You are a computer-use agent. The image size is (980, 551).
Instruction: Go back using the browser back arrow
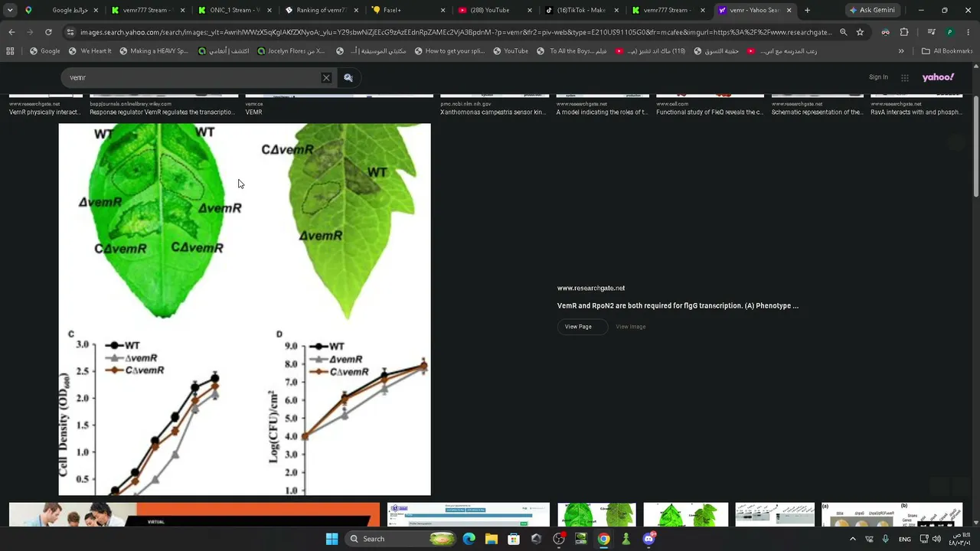[x=11, y=32]
